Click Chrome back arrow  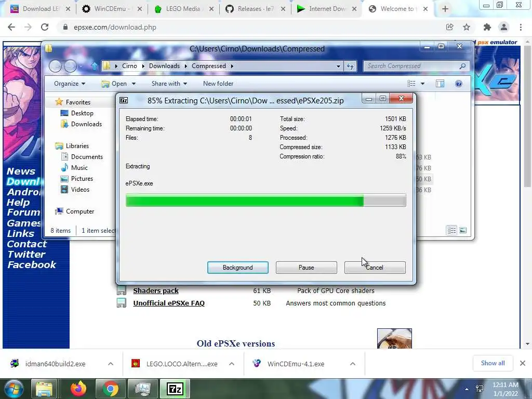pos(11,27)
